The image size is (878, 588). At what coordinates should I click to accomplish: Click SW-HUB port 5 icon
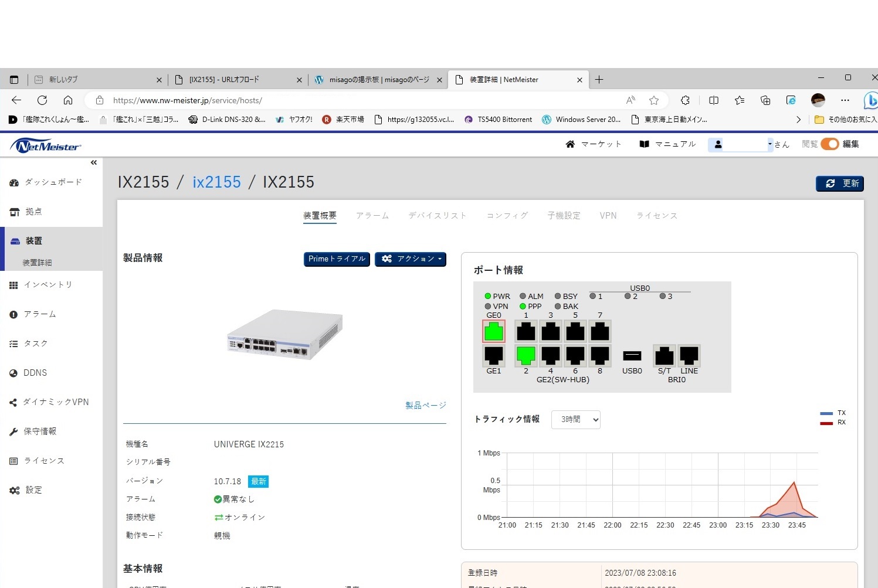click(575, 332)
